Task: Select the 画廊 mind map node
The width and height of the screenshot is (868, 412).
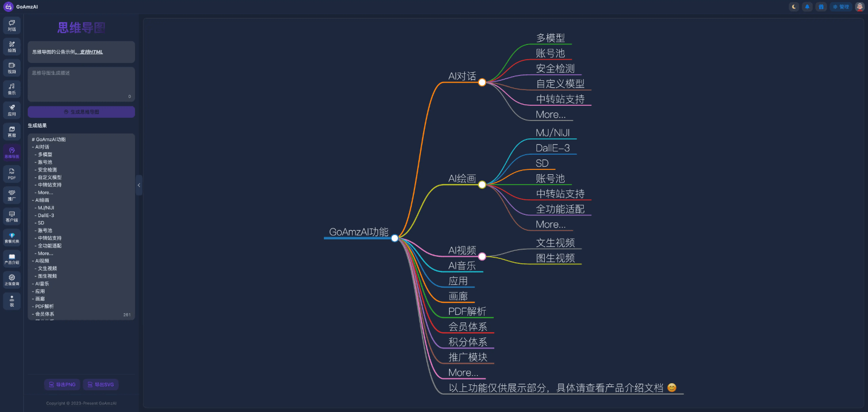Action: pos(458,296)
